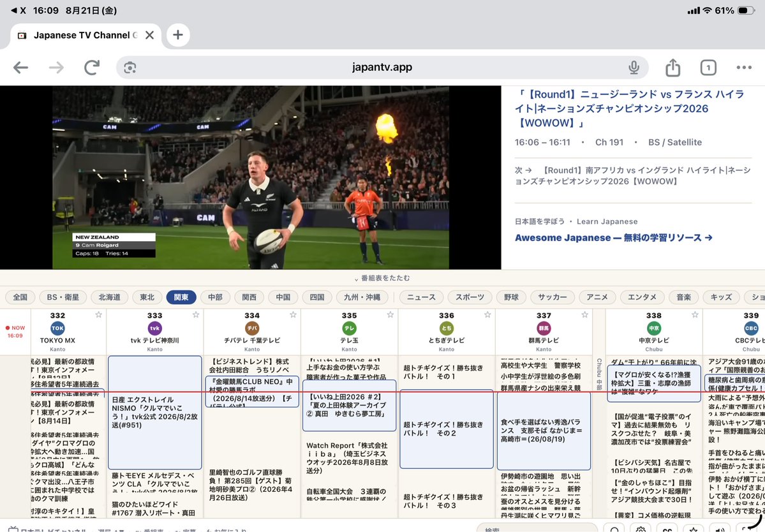Screen dimensions: 765x532
Task: Open the lens search icon in address bar
Action: (x=130, y=68)
